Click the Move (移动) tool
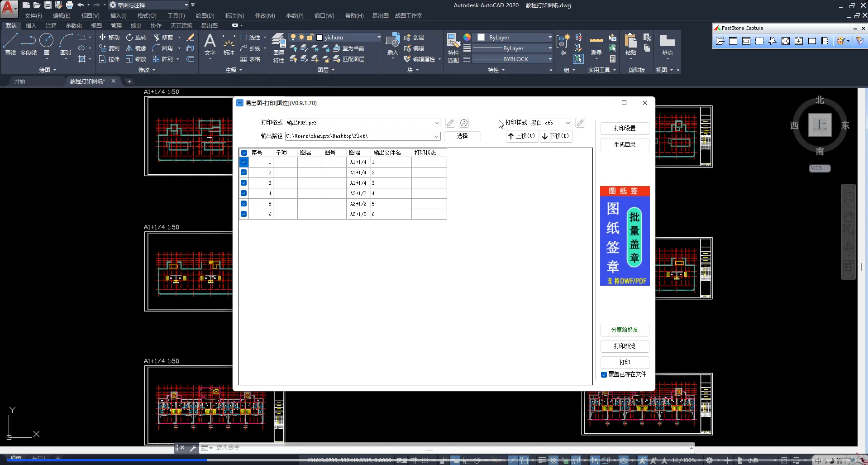 [x=109, y=37]
